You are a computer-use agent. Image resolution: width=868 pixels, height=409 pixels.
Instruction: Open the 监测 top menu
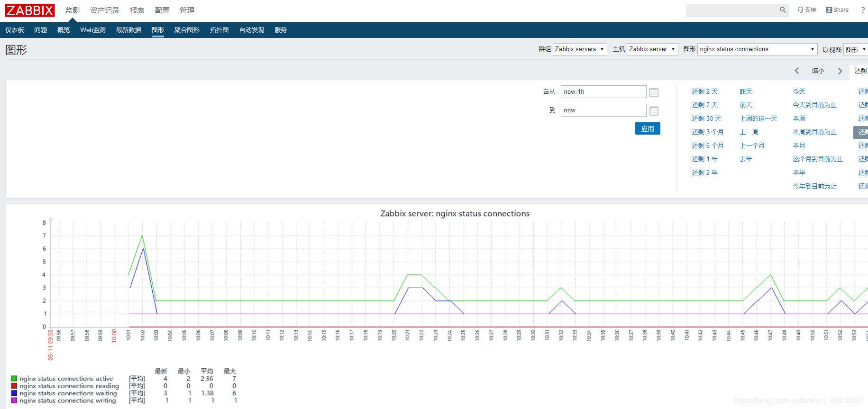point(73,10)
